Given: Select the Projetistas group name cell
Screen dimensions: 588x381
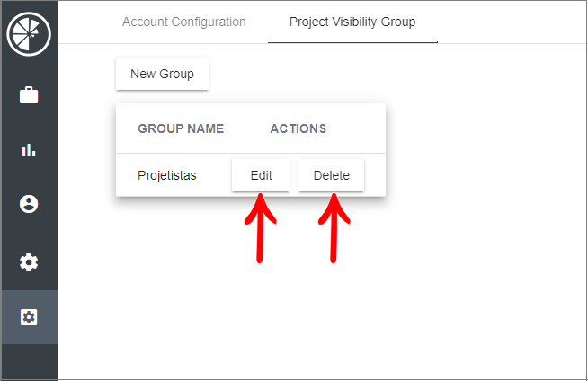Looking at the screenshot, I should pos(167,175).
